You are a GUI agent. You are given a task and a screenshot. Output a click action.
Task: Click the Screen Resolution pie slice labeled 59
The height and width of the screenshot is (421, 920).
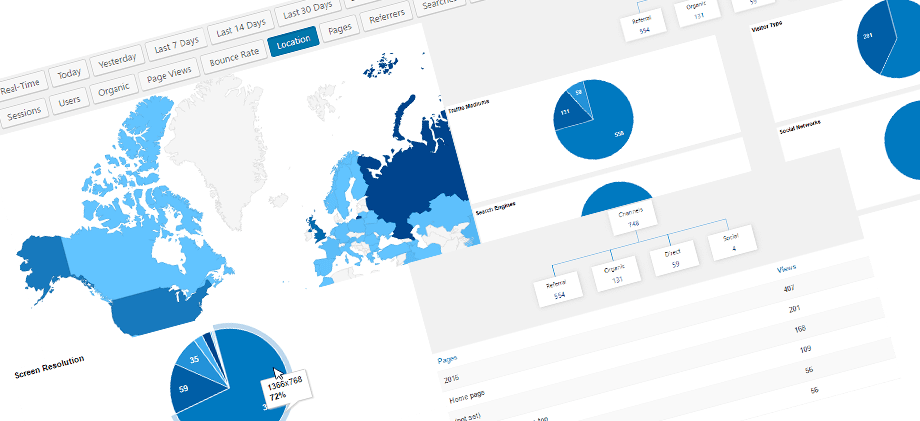coord(187,389)
